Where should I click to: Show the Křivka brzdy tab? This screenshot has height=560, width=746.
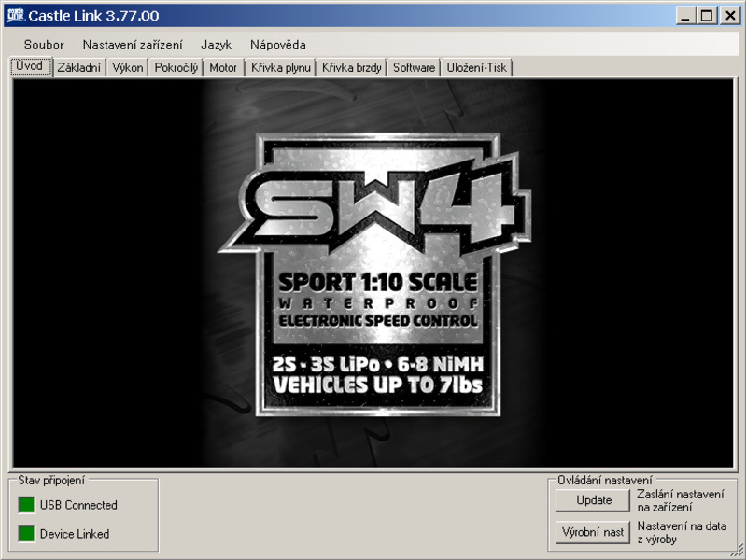(x=352, y=67)
